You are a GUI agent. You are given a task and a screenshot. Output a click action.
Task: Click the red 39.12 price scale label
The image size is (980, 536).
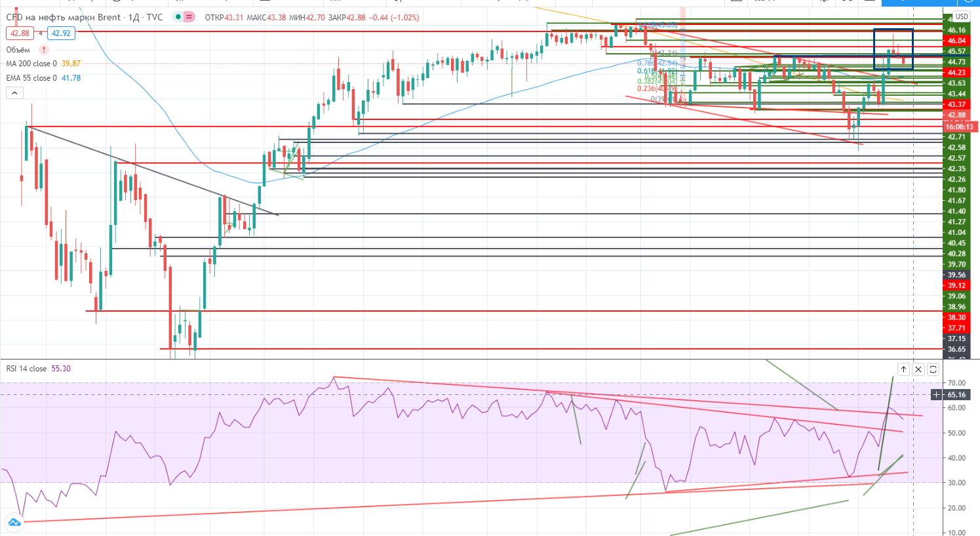click(956, 285)
